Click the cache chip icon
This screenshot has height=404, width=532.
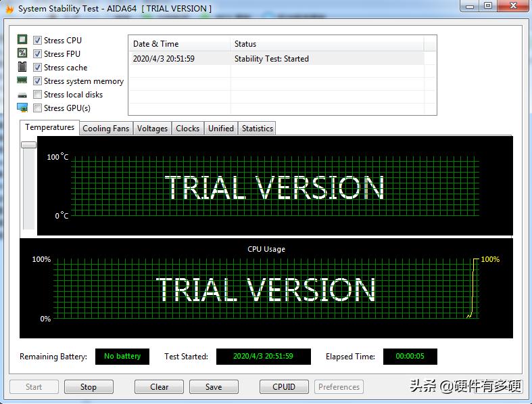(x=22, y=67)
